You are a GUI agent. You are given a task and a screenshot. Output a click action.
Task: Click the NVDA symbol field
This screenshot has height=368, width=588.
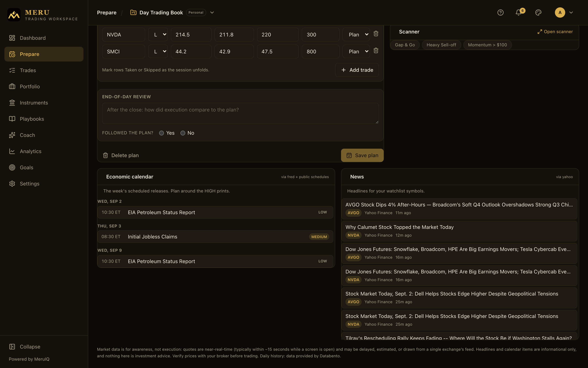click(x=123, y=35)
